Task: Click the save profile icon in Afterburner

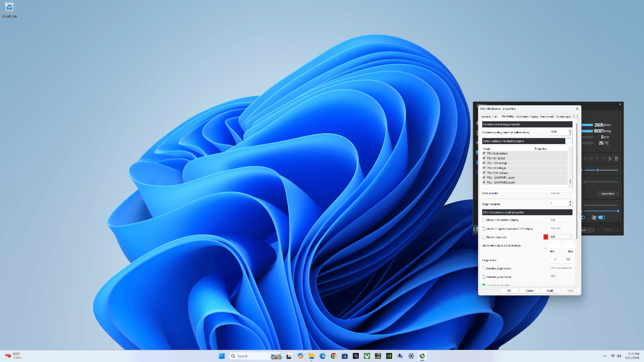Action: pyautogui.click(x=616, y=158)
